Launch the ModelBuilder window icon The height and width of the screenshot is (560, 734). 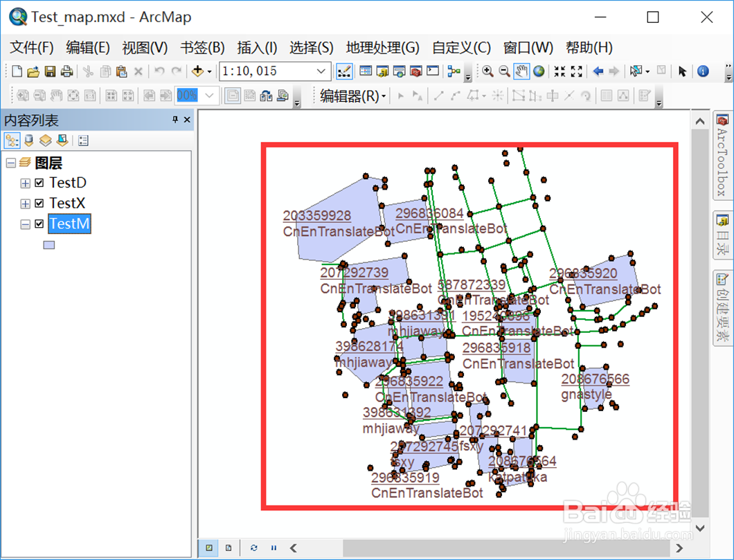[454, 71]
